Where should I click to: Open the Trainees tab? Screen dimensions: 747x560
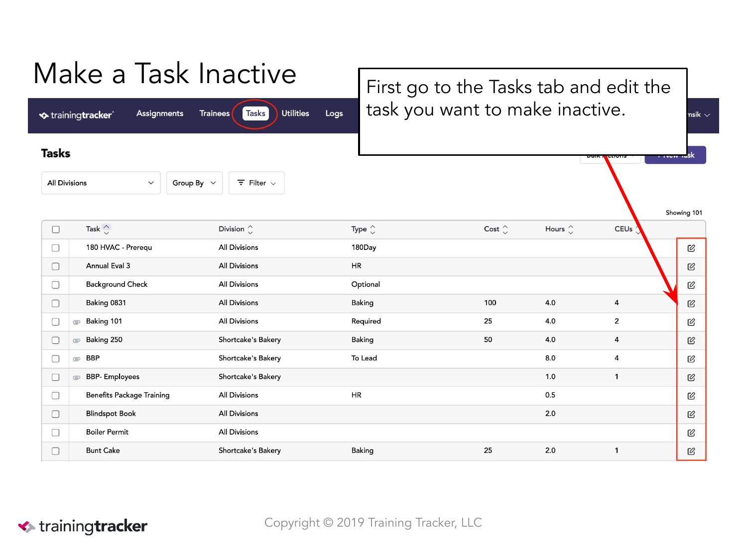215,113
